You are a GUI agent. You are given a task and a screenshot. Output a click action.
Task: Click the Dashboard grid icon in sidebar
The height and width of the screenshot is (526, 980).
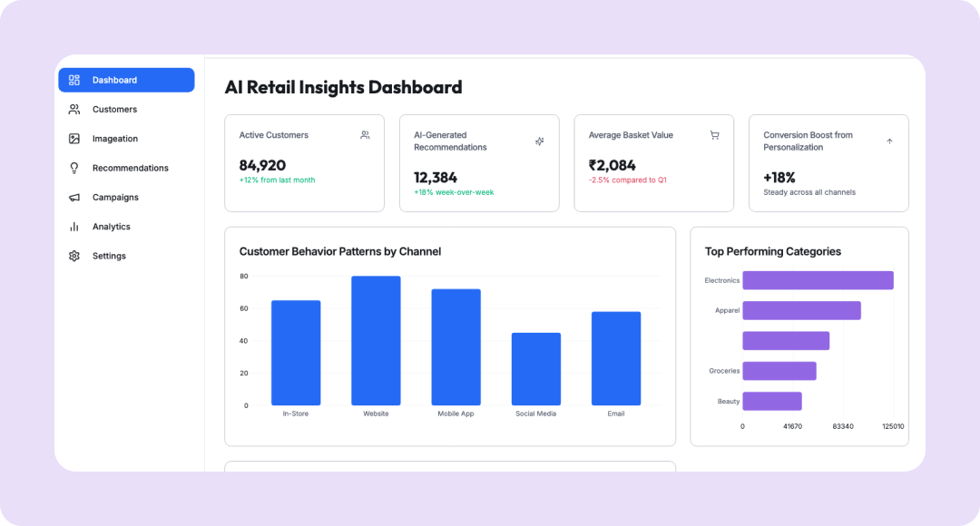pos(74,80)
